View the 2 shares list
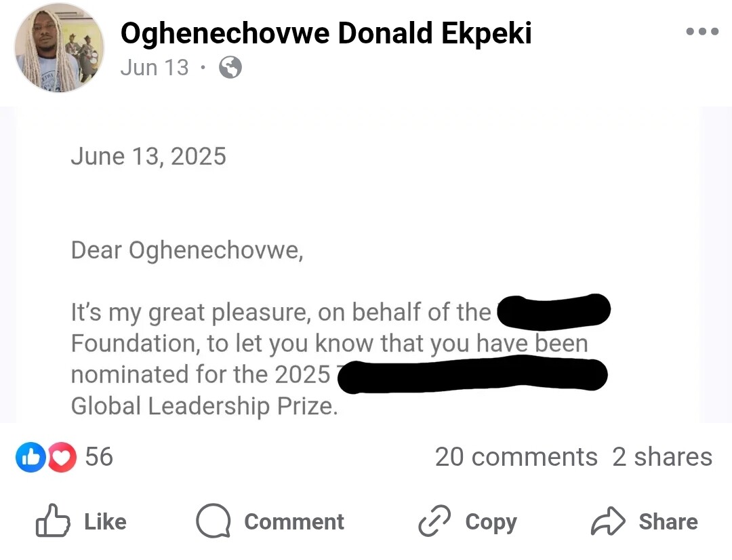The image size is (732, 560). pyautogui.click(x=662, y=457)
